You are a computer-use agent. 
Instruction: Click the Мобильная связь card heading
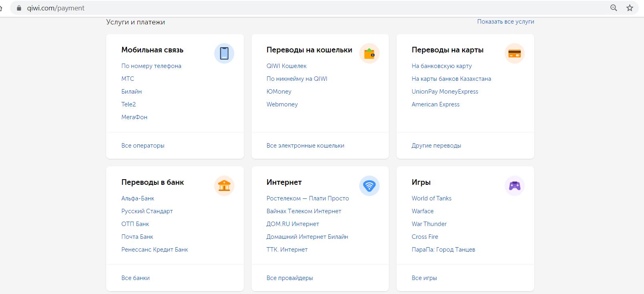point(152,50)
